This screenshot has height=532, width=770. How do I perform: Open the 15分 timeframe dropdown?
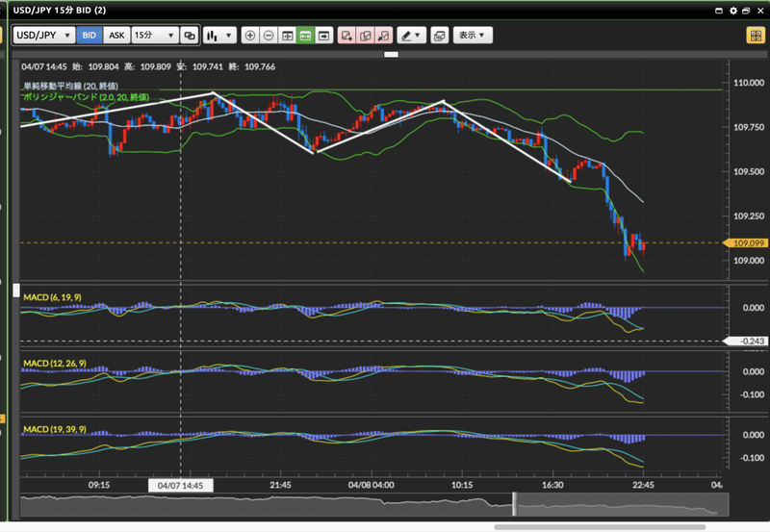point(155,36)
